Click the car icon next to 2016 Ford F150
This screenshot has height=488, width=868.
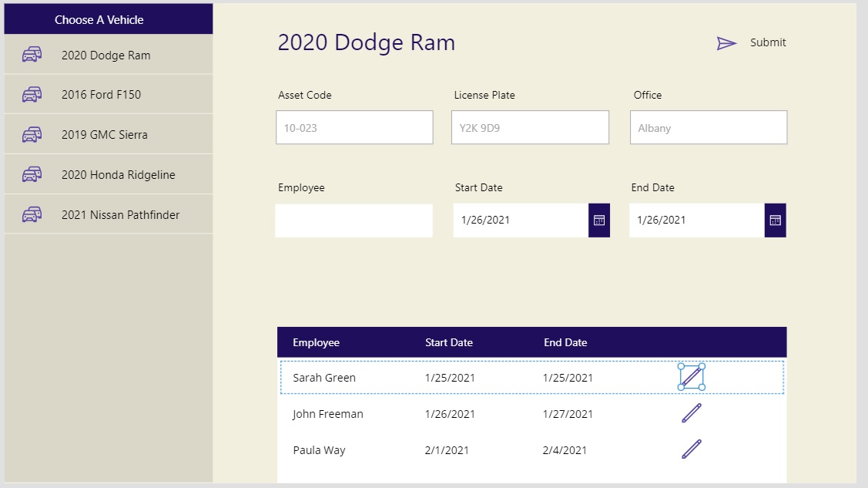[32, 94]
